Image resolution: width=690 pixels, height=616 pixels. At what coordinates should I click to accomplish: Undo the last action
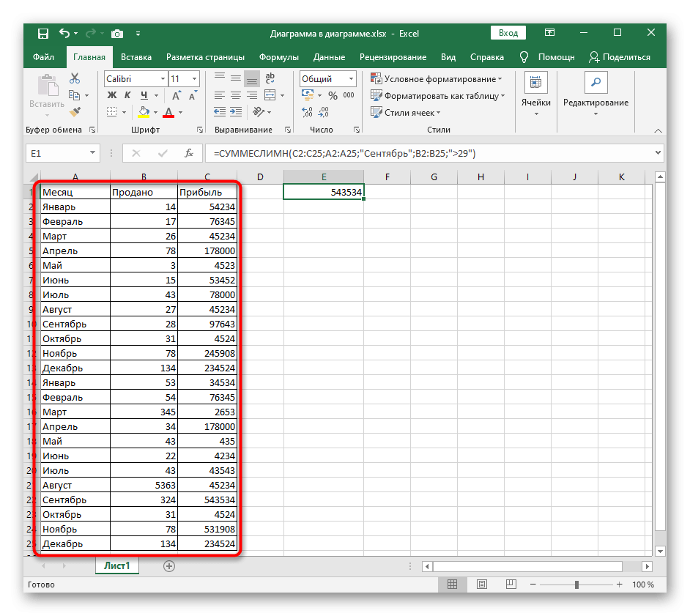coord(64,34)
